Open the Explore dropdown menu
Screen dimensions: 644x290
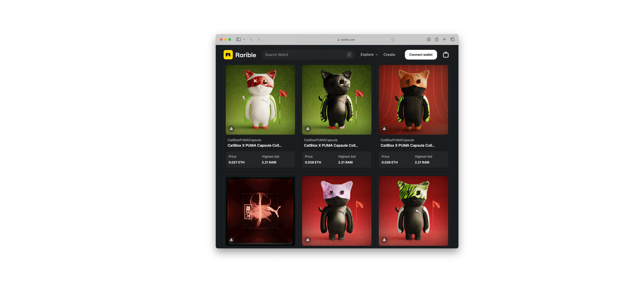click(x=369, y=55)
